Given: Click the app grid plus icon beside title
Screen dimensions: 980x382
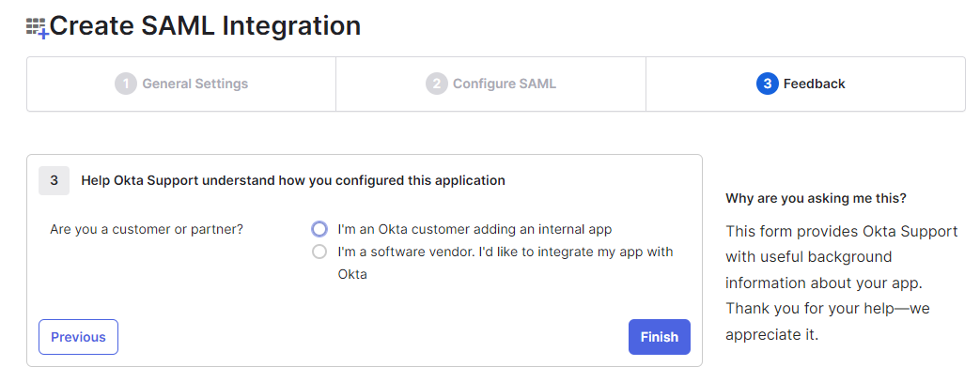Looking at the screenshot, I should [38, 28].
